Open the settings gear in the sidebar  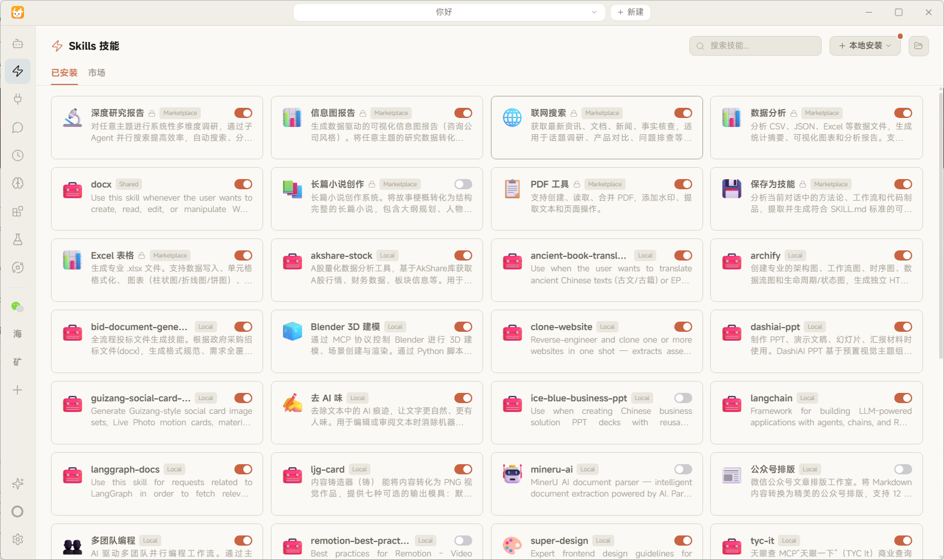tap(18, 540)
